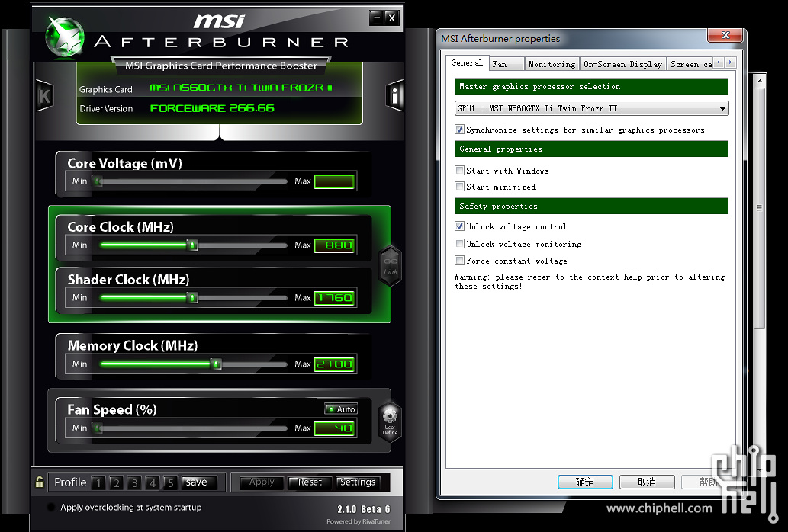Enable Start minimized checkbox
Image resolution: width=788 pixels, height=532 pixels.
click(459, 187)
